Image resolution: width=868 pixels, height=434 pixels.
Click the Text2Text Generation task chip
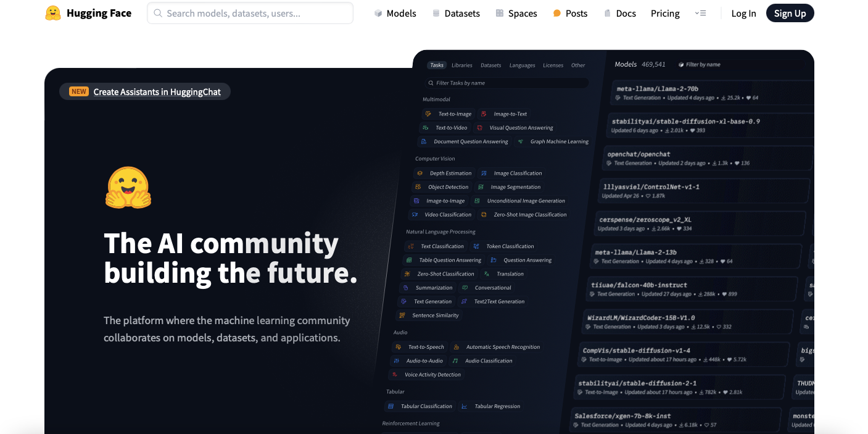pos(494,301)
